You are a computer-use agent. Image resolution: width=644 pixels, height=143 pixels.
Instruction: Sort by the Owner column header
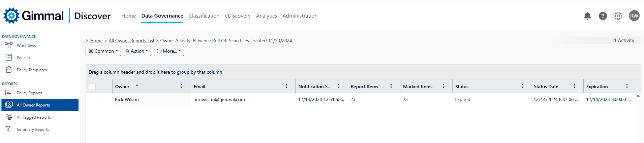pyautogui.click(x=122, y=87)
